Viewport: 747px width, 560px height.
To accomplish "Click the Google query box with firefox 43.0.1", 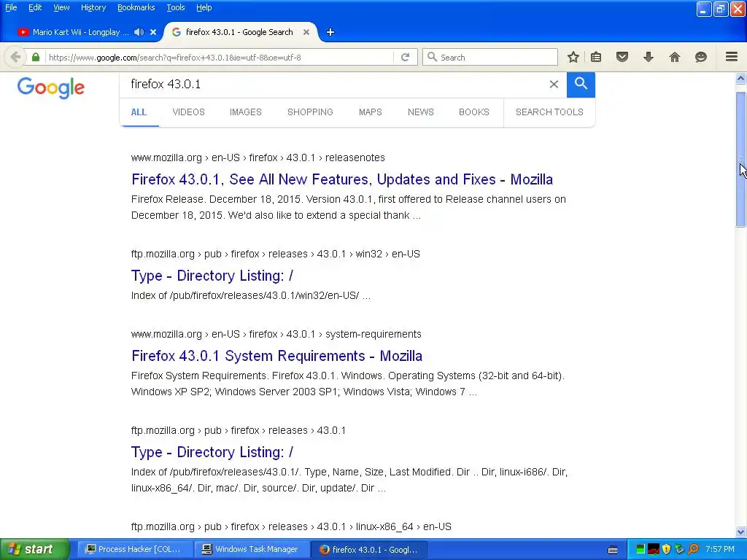I will pos(333,85).
